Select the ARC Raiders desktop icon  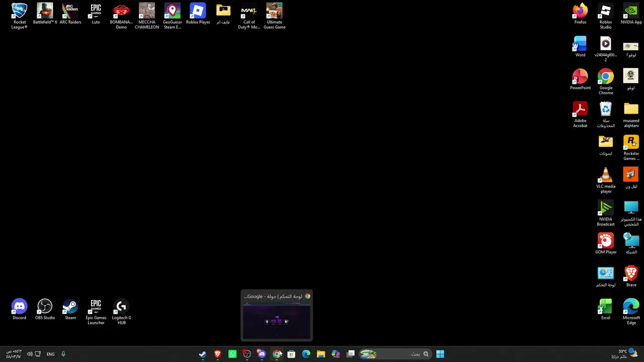click(70, 14)
